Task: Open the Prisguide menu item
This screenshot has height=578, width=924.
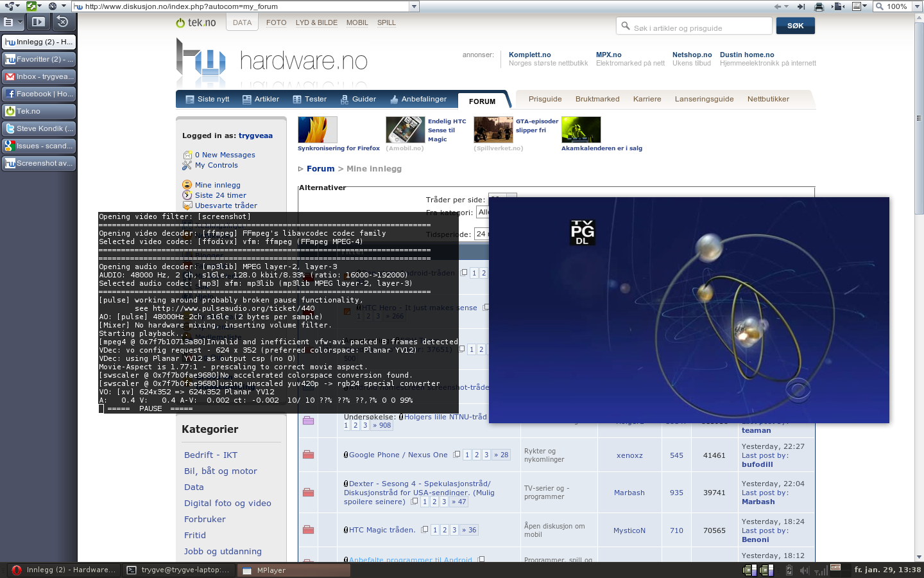Action: (545, 99)
